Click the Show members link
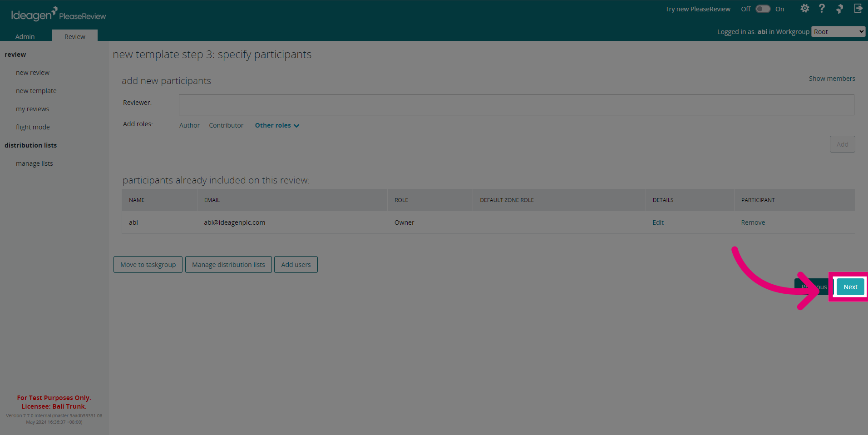The height and width of the screenshot is (435, 868). click(832, 79)
